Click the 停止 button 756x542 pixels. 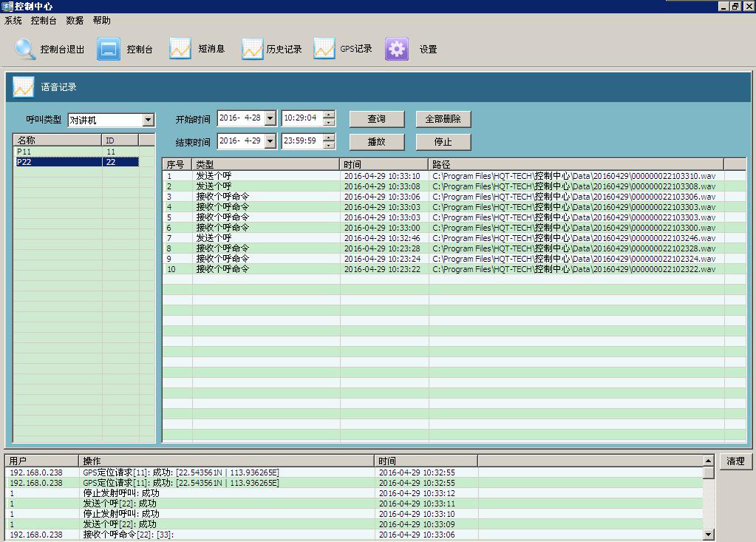[x=443, y=142]
